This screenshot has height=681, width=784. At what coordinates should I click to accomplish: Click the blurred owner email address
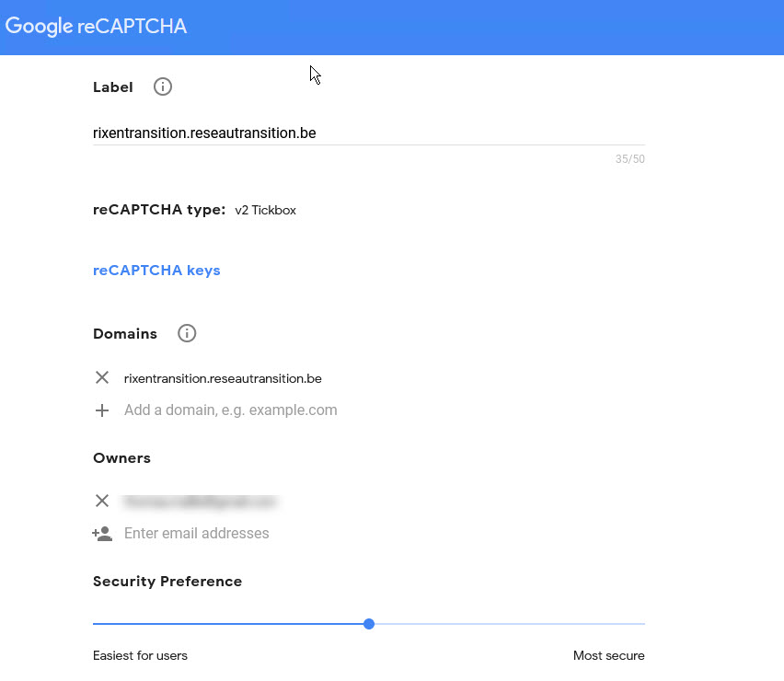tap(201, 502)
